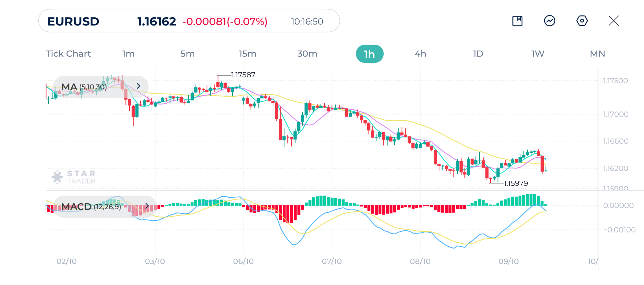Image resolution: width=644 pixels, height=285 pixels.
Task: Click the active 1h timeframe button
Action: click(369, 54)
